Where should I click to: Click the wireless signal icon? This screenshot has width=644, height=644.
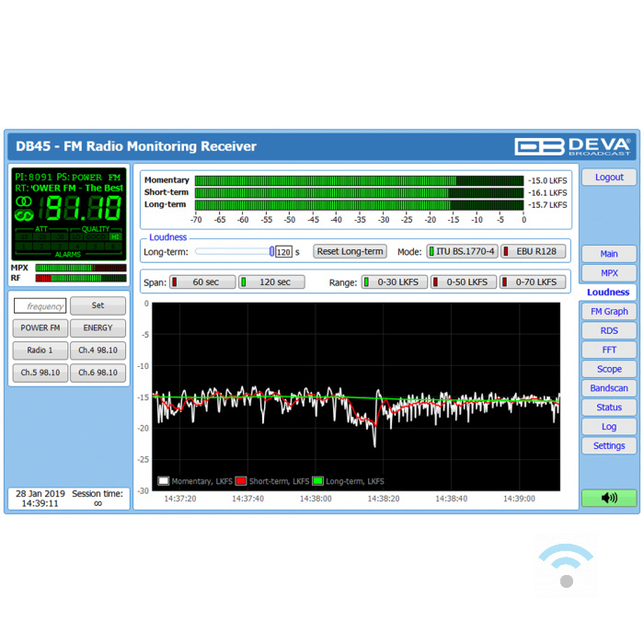(566, 565)
